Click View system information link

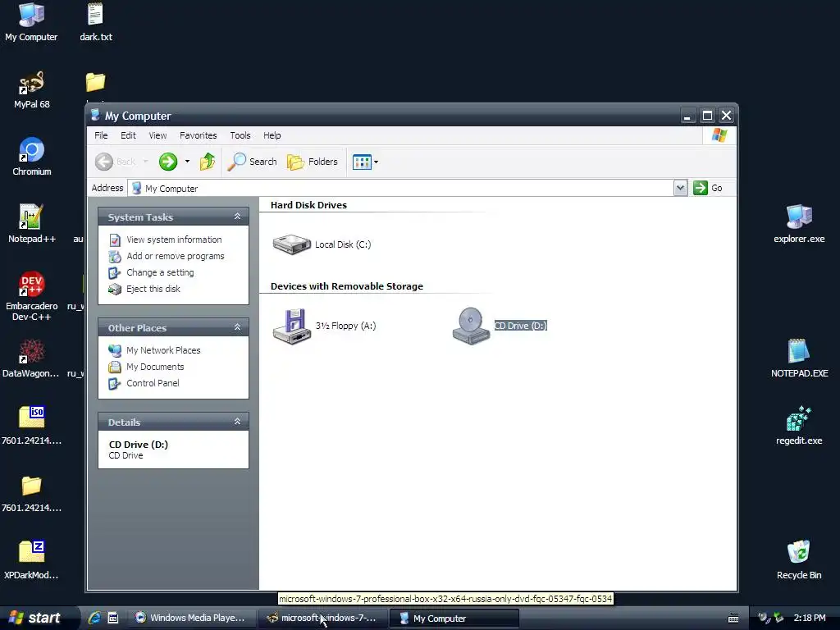coord(174,240)
